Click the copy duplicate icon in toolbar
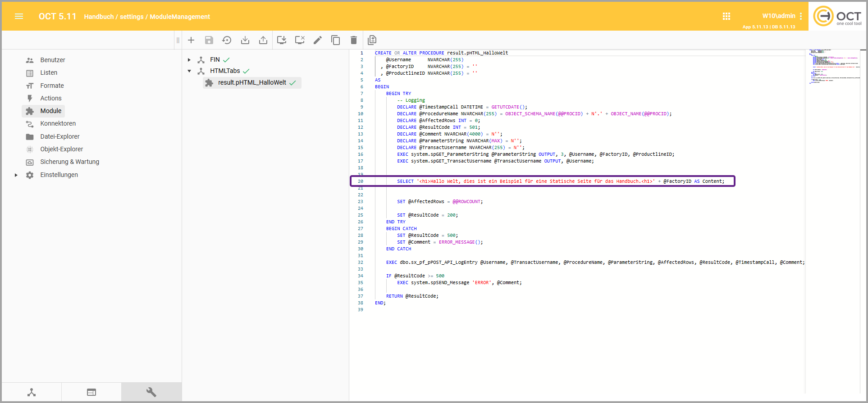Screen dimensions: 868x403 [336, 40]
